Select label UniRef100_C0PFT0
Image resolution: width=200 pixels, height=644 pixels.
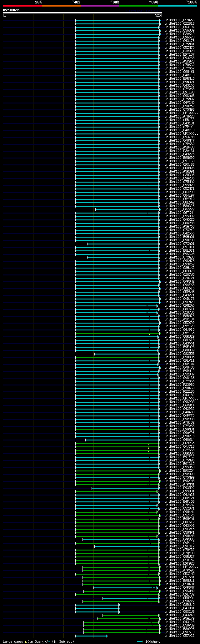(179, 415)
